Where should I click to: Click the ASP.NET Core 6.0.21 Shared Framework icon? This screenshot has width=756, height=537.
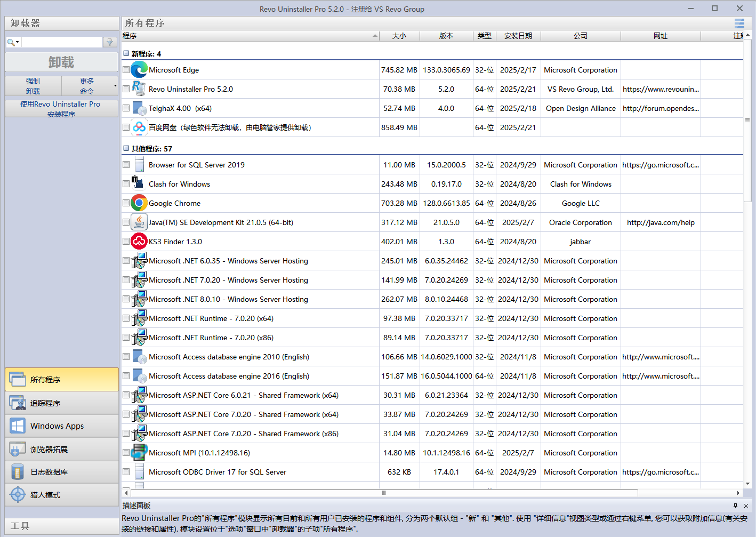click(x=139, y=395)
